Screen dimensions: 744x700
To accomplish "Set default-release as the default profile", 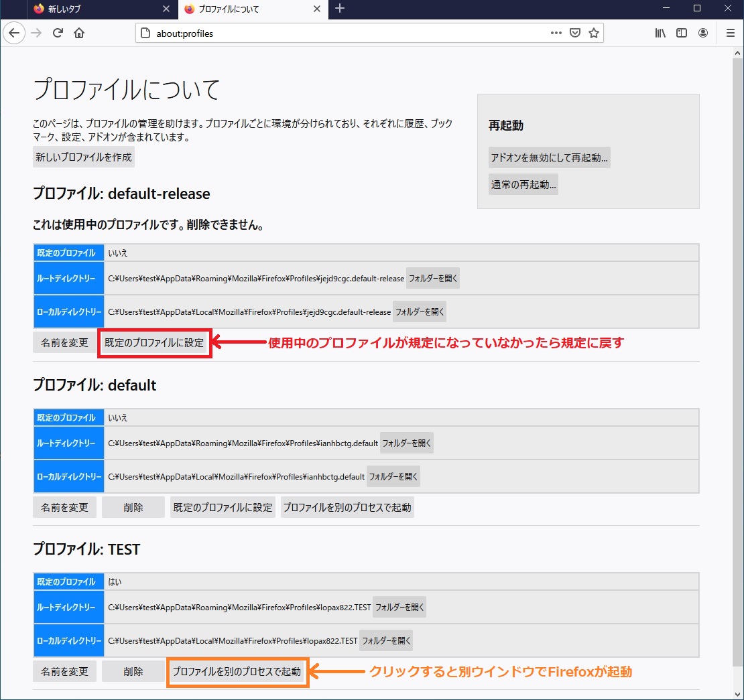I will pyautogui.click(x=154, y=342).
